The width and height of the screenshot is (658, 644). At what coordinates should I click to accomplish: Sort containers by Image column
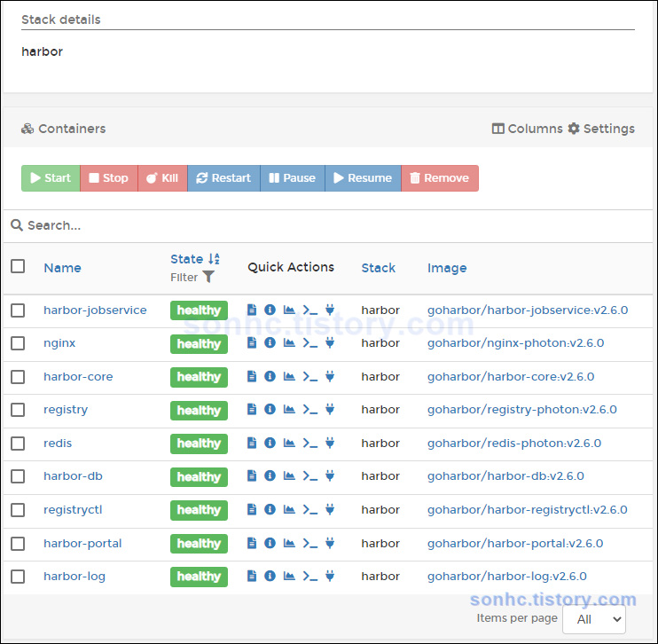point(447,268)
